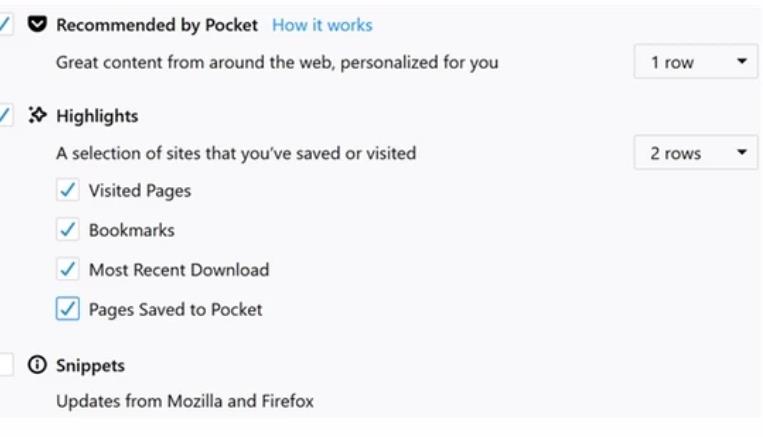Enable the Snippets section checkbox

pos(5,365)
